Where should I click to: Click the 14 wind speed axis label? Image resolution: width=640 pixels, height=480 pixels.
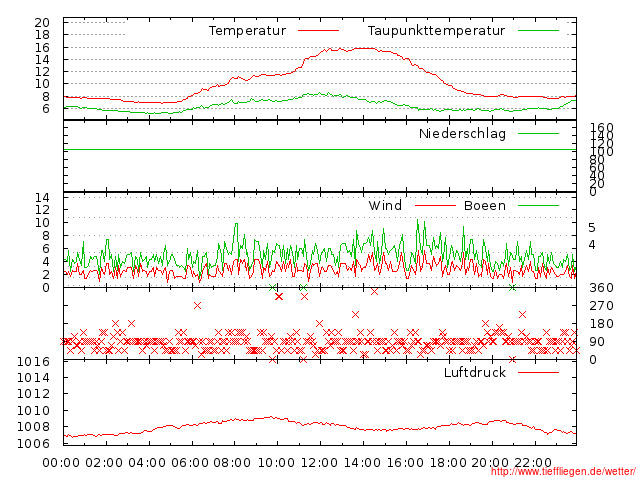[x=42, y=198]
